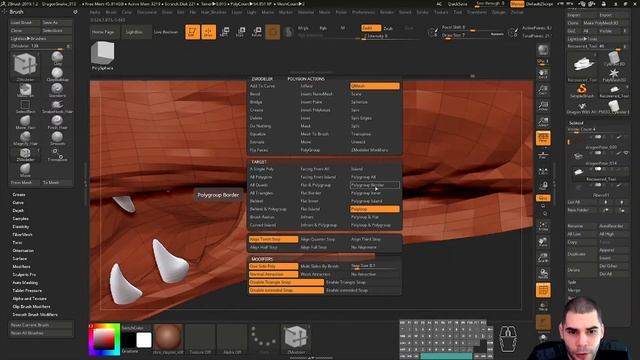Click the Scroll canvas icon
Screen dimensions: 640x360
(543, 74)
